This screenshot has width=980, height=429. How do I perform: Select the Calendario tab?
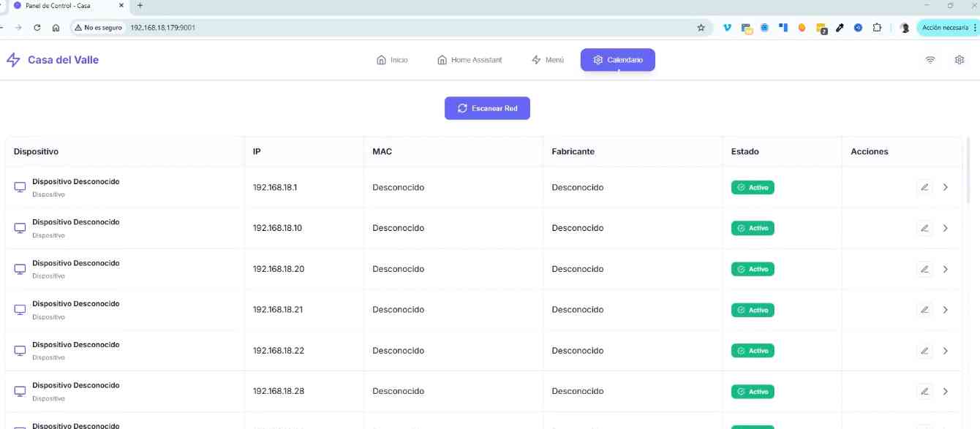[x=618, y=60]
